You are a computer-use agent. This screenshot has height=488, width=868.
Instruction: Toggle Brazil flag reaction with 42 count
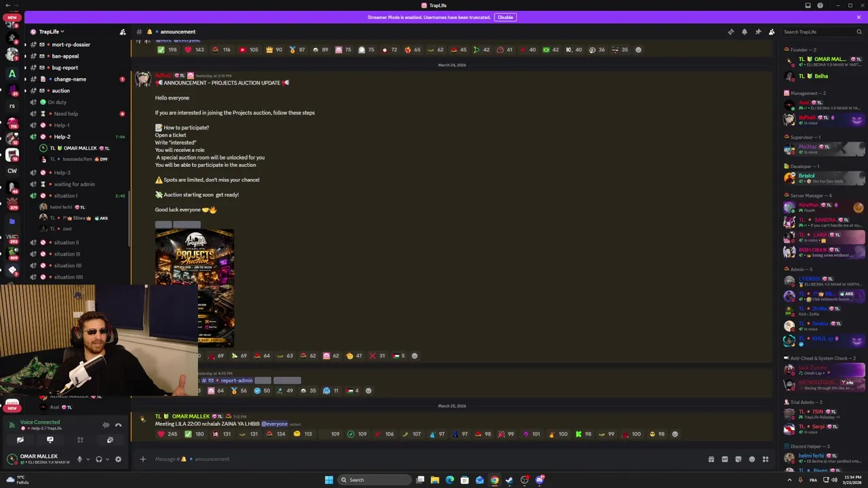[x=550, y=49]
